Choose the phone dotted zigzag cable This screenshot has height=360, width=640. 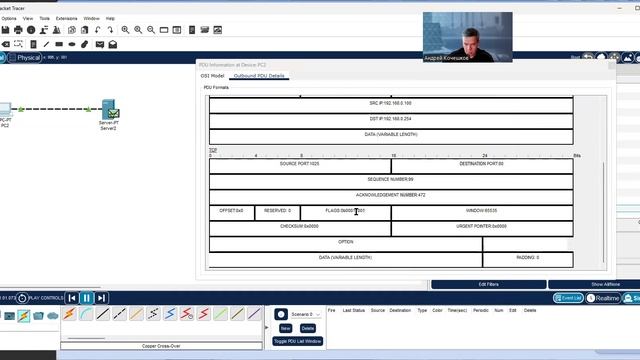pos(153,314)
